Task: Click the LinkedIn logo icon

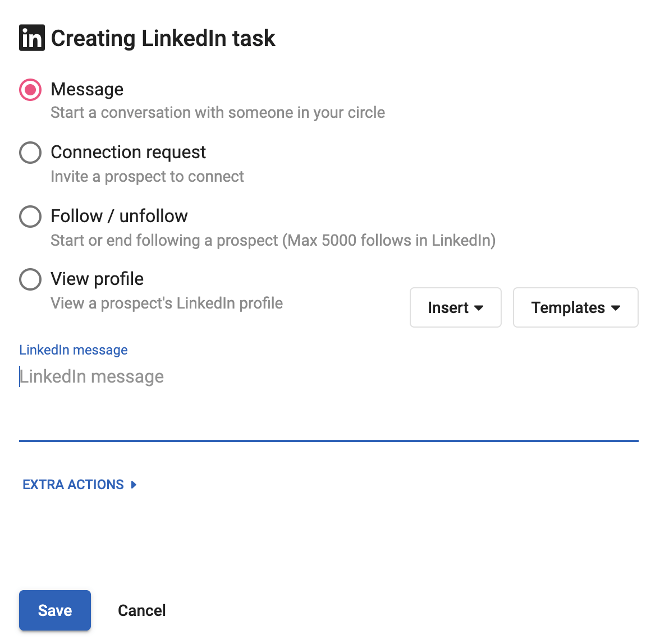Action: click(32, 38)
